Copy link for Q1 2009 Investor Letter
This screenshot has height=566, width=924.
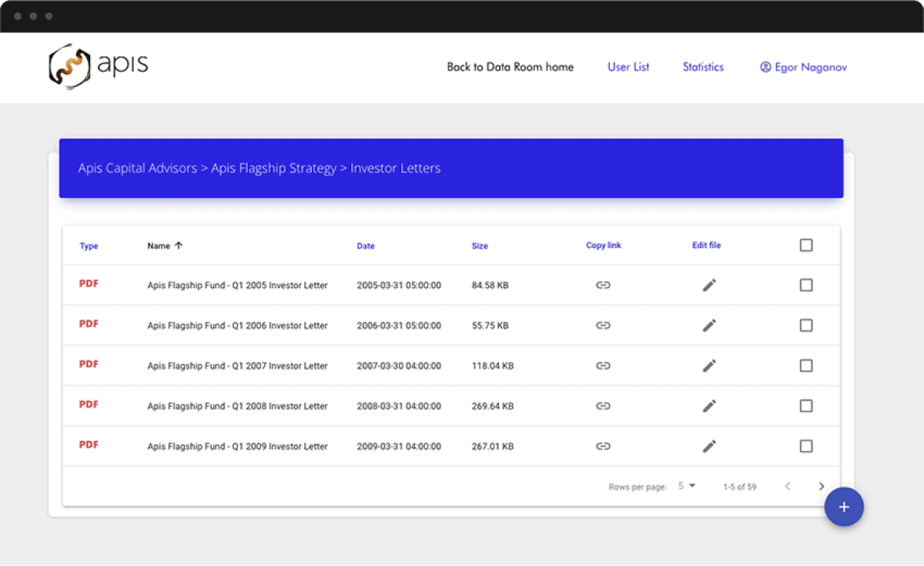(603, 446)
